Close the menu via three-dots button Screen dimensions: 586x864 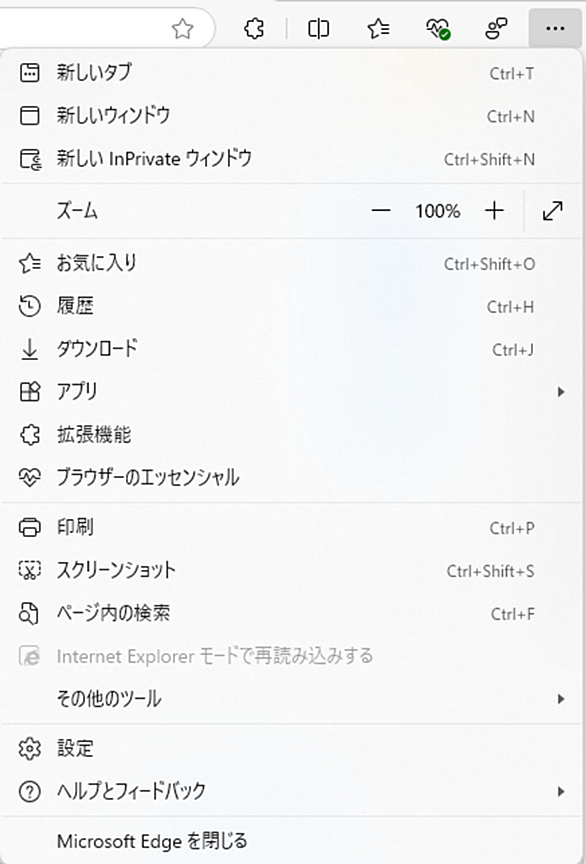point(555,28)
